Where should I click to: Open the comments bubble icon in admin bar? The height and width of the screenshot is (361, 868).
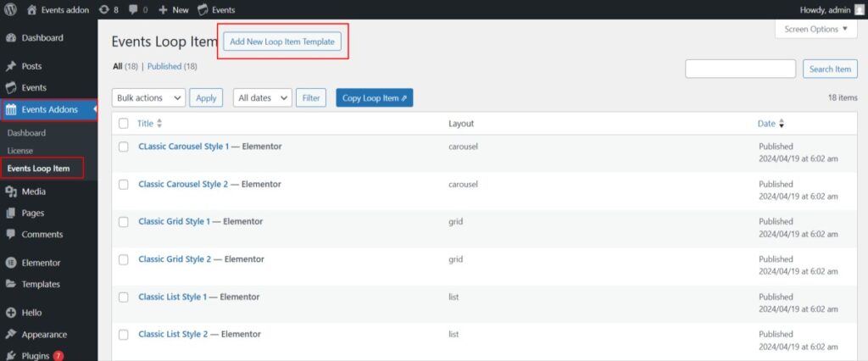[x=134, y=10]
